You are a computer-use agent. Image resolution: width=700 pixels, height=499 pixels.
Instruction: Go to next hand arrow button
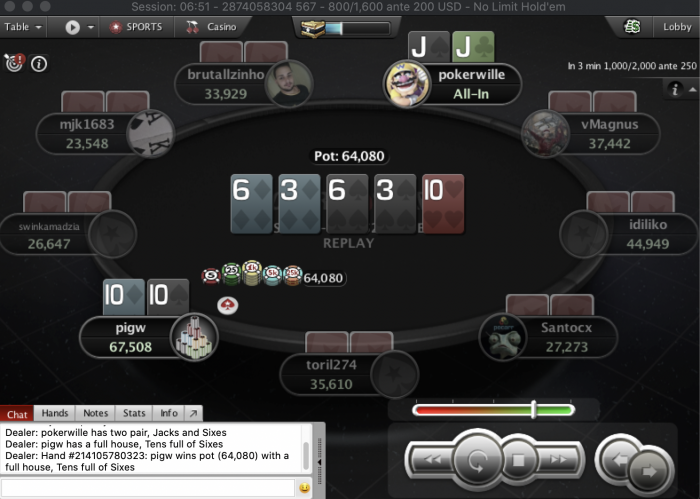tap(650, 471)
